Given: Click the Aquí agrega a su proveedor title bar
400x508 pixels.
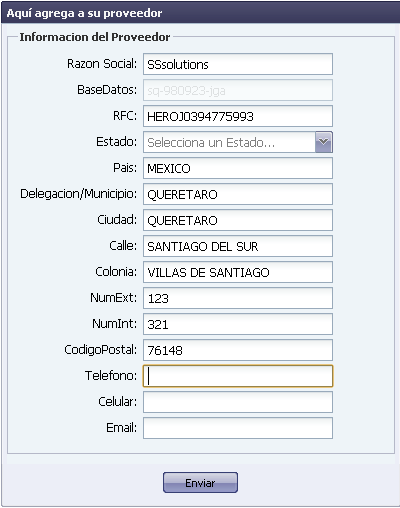Looking at the screenshot, I should tap(200, 13).
